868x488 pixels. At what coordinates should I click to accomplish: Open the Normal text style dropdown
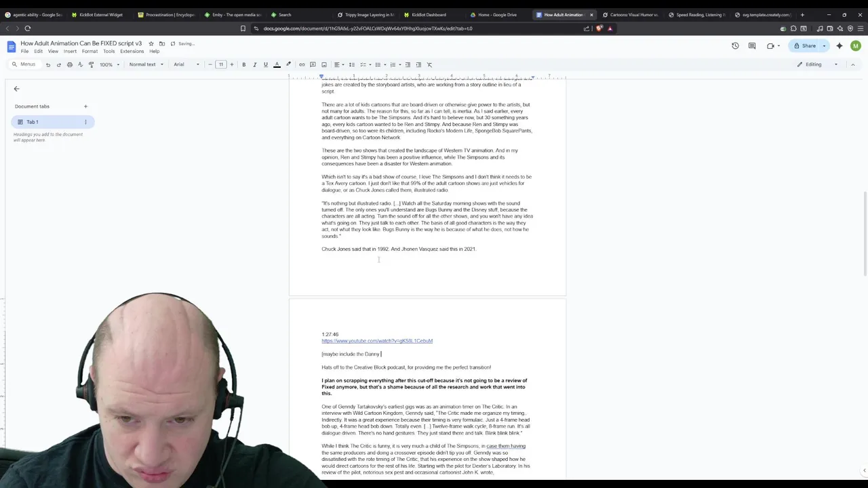coord(146,64)
